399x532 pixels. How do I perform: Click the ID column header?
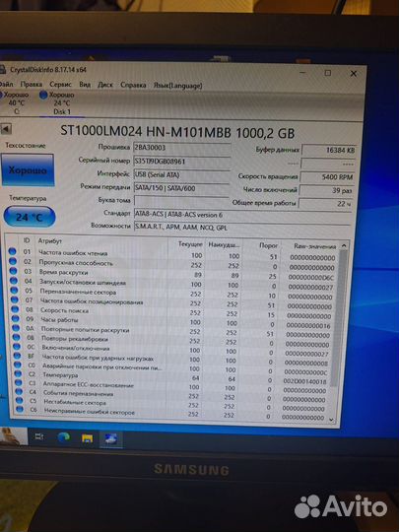(27, 240)
